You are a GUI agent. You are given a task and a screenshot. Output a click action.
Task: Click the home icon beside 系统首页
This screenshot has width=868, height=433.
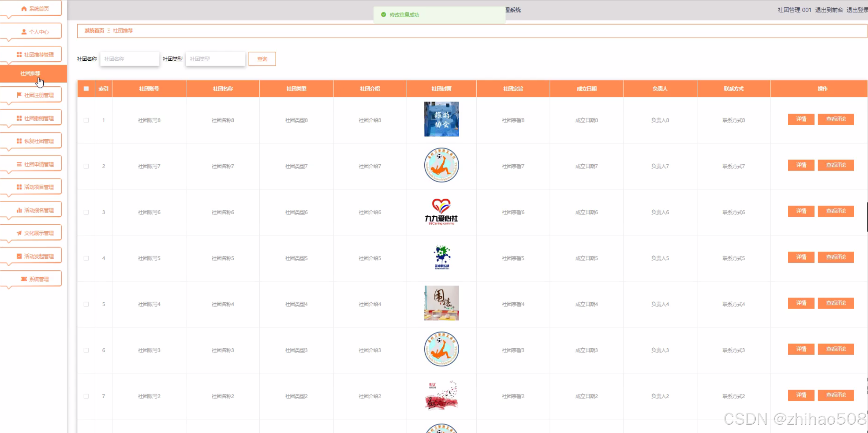(x=24, y=9)
